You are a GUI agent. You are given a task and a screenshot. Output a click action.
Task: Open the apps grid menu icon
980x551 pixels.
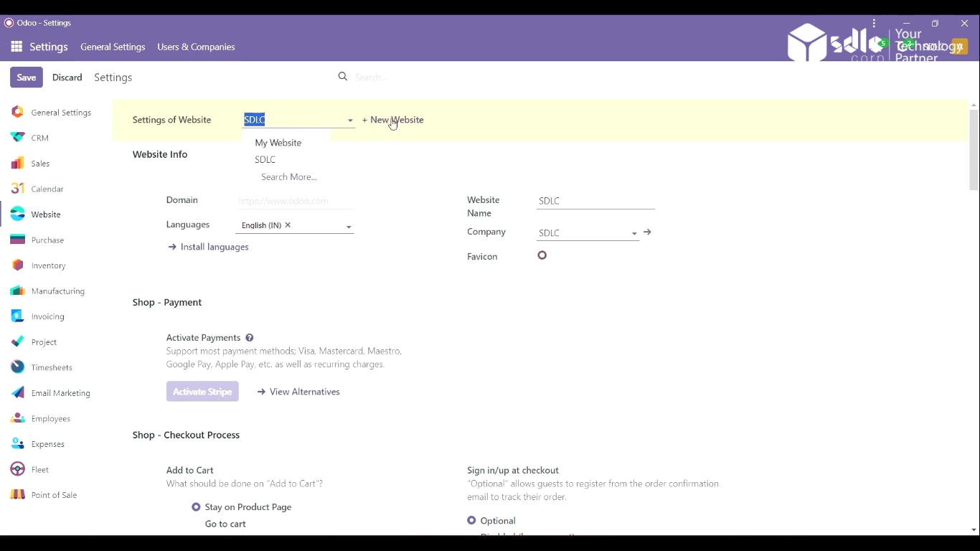(x=17, y=47)
